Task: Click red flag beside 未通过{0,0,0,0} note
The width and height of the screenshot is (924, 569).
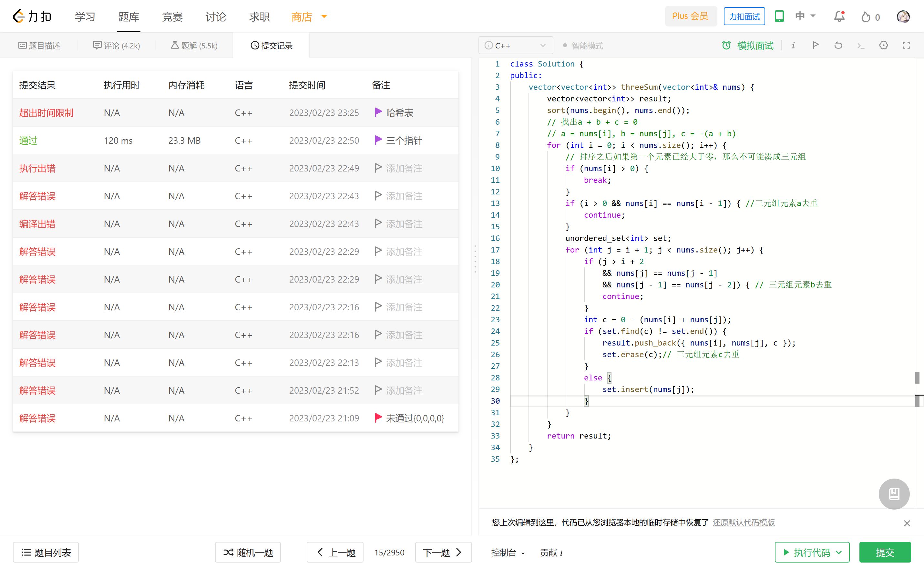Action: tap(378, 418)
